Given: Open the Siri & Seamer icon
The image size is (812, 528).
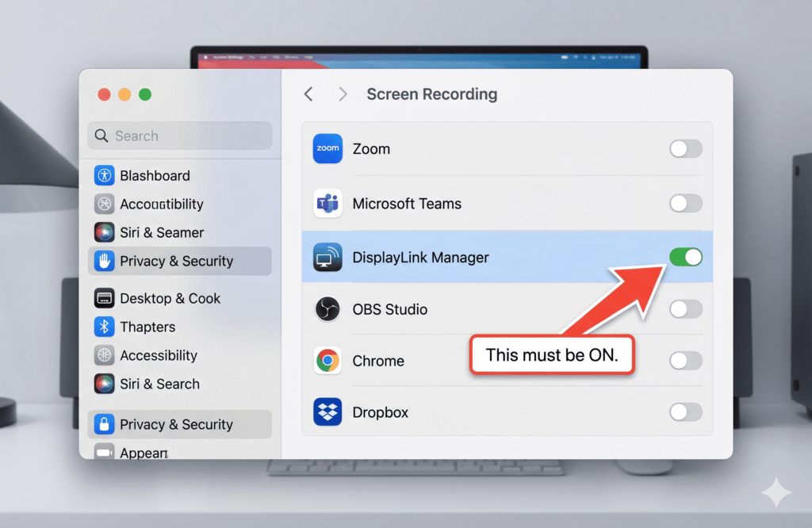Looking at the screenshot, I should [104, 232].
